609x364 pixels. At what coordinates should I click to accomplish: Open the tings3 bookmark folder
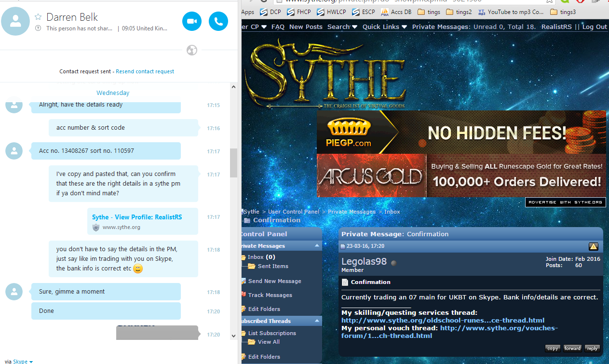point(563,12)
